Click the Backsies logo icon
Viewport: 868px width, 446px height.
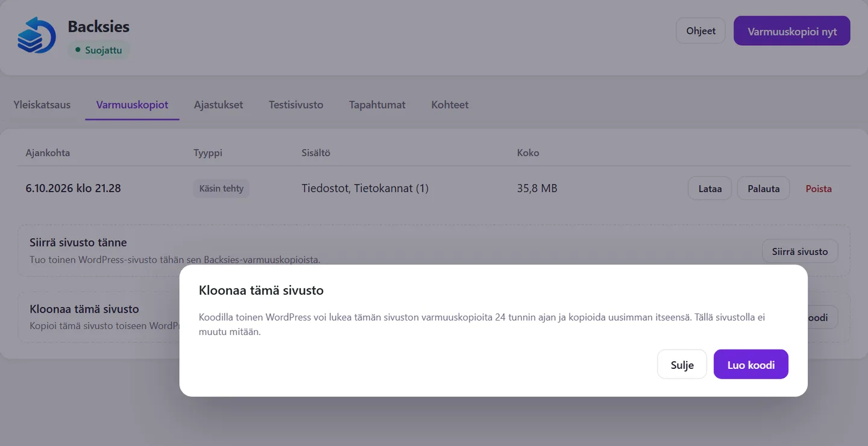[36, 36]
